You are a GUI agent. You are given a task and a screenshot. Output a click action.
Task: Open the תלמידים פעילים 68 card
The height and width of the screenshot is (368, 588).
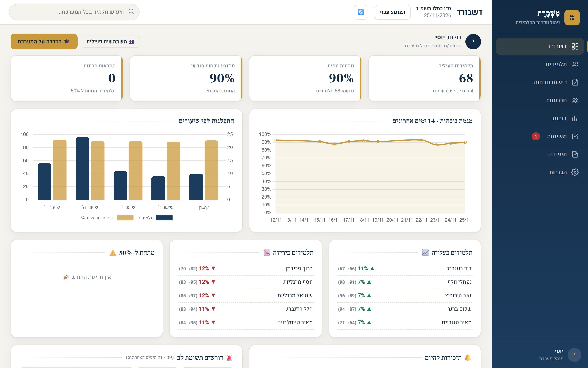[x=424, y=78]
